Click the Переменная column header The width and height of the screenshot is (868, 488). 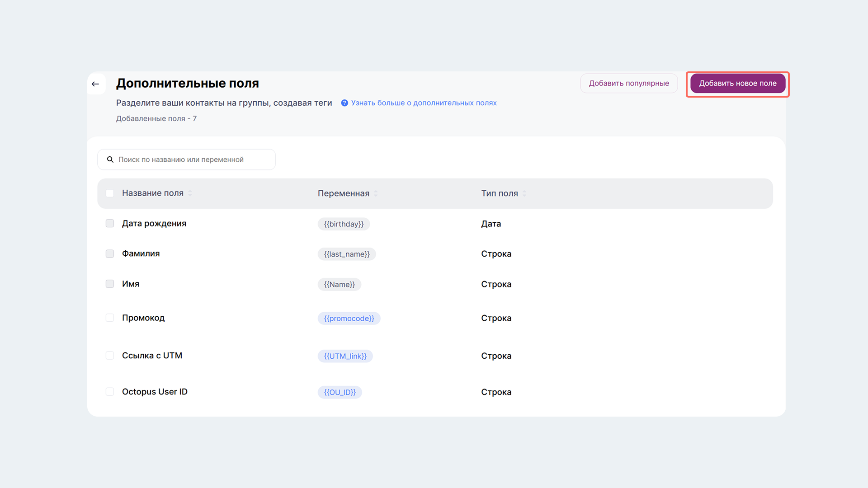[x=344, y=193]
